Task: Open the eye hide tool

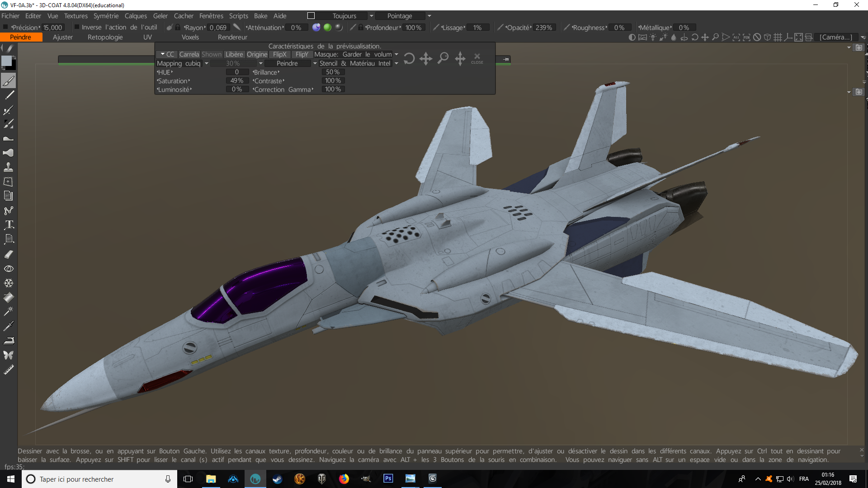Action: click(9, 269)
